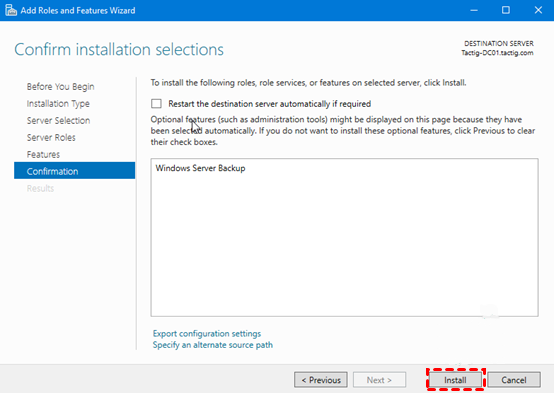
Task: Select Installation Type step
Action: tap(58, 104)
